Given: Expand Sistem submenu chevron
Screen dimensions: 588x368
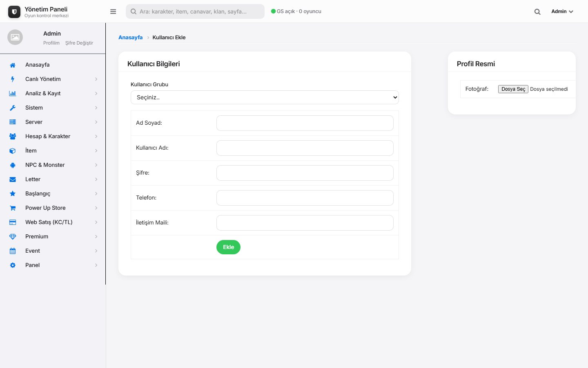Looking at the screenshot, I should tap(96, 108).
